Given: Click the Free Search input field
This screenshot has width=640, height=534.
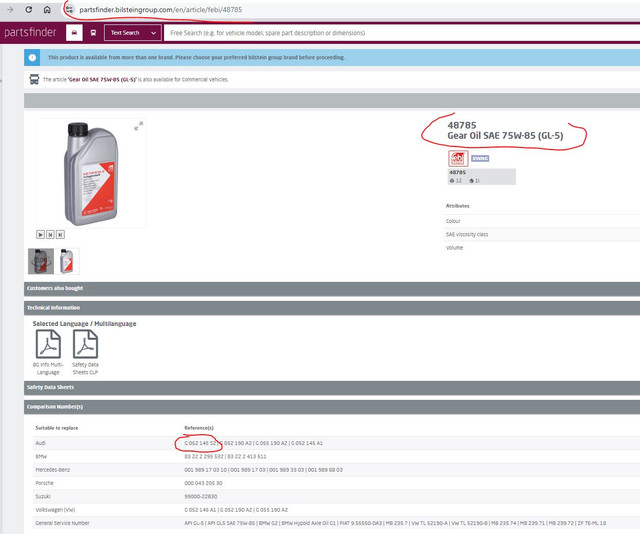Looking at the screenshot, I should pyautogui.click(x=402, y=33).
